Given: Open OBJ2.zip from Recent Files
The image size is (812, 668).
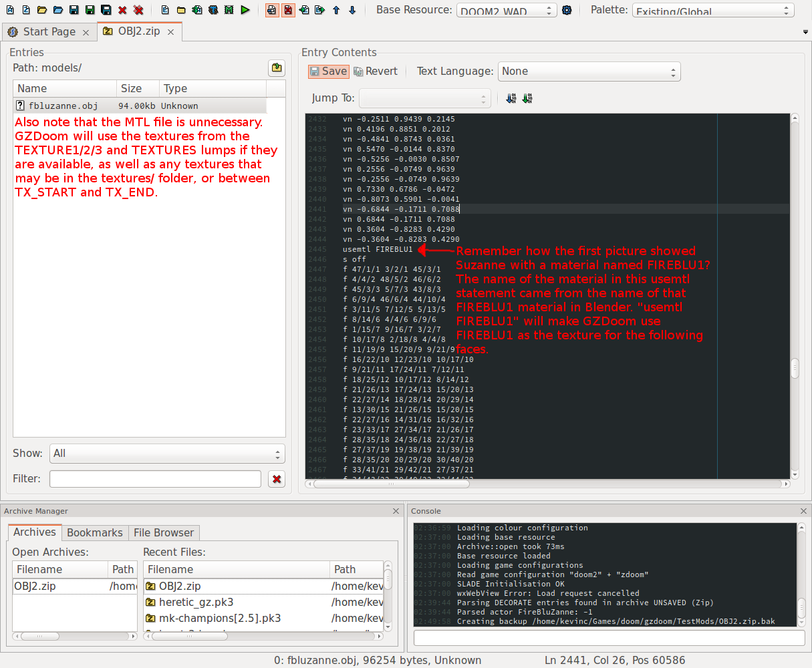Looking at the screenshot, I should (x=264, y=586).
